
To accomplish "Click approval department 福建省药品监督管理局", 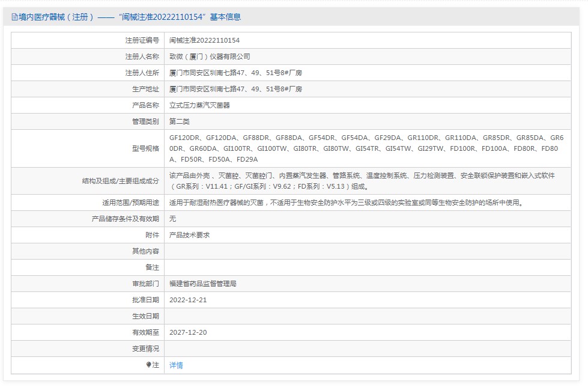I will [203, 284].
